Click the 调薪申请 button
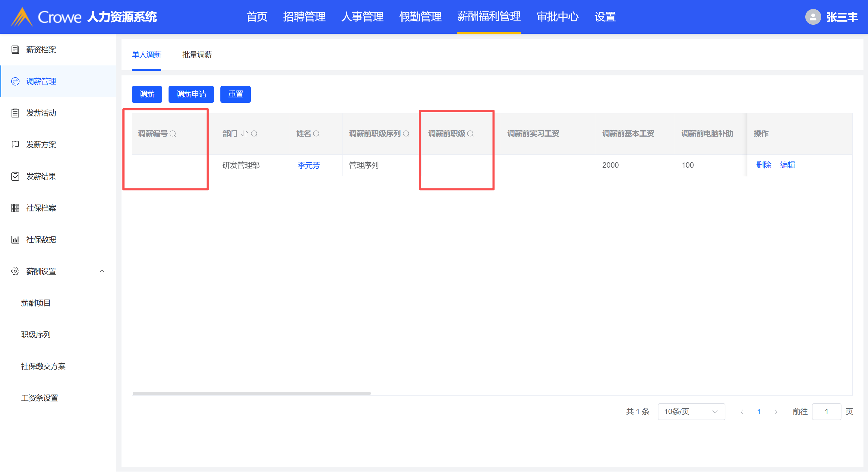 [191, 94]
